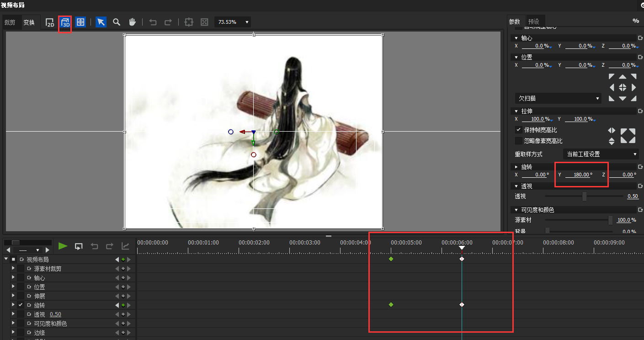Click the bottom-left corner position arrow
Image resolution: width=644 pixels, height=340 pixels.
point(612,98)
